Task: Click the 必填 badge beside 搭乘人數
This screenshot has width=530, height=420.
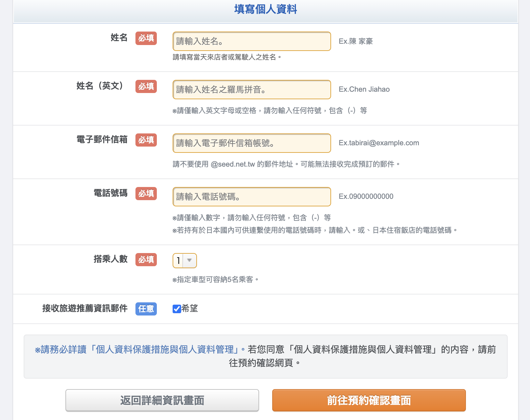Action: [x=146, y=260]
